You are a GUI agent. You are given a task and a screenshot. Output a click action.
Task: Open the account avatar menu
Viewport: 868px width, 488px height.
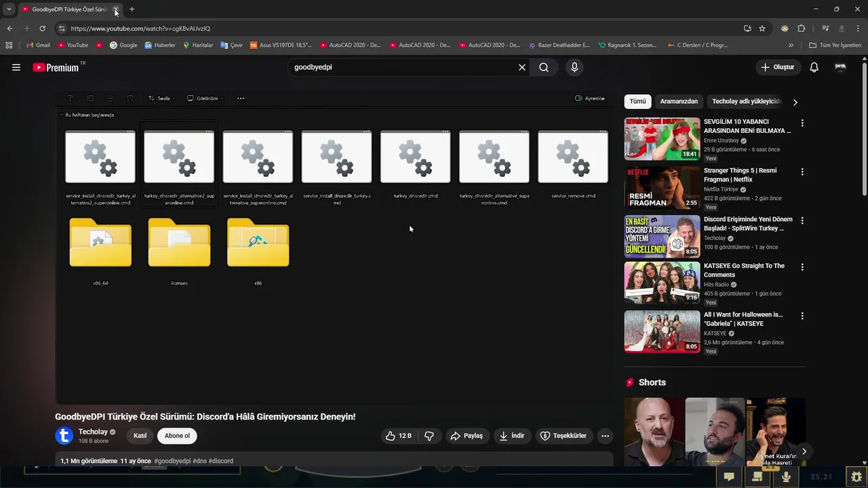[840, 67]
